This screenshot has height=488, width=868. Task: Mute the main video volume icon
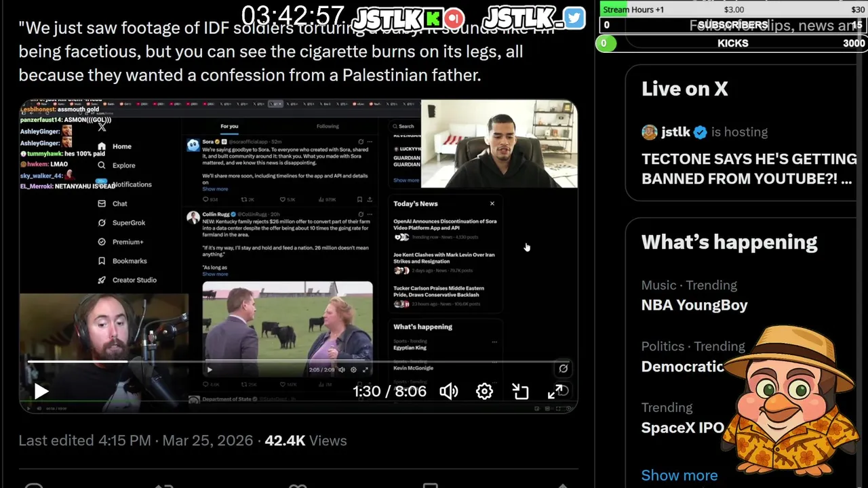(448, 391)
